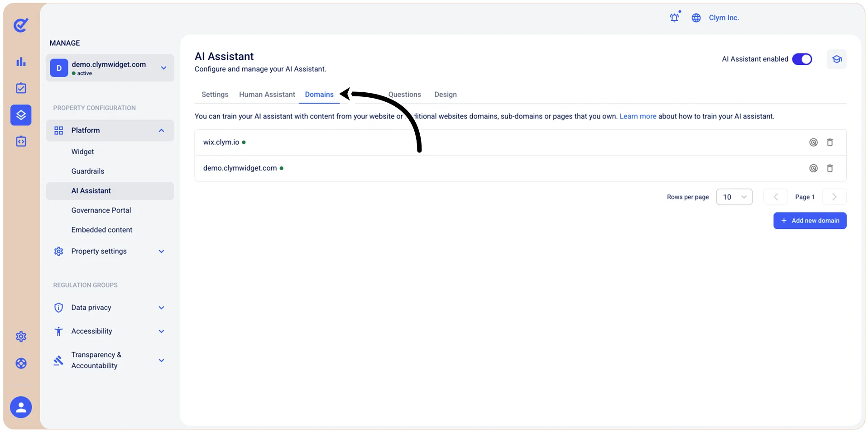Open the code snippet sidebar icon
The image size is (868, 432).
[21, 141]
